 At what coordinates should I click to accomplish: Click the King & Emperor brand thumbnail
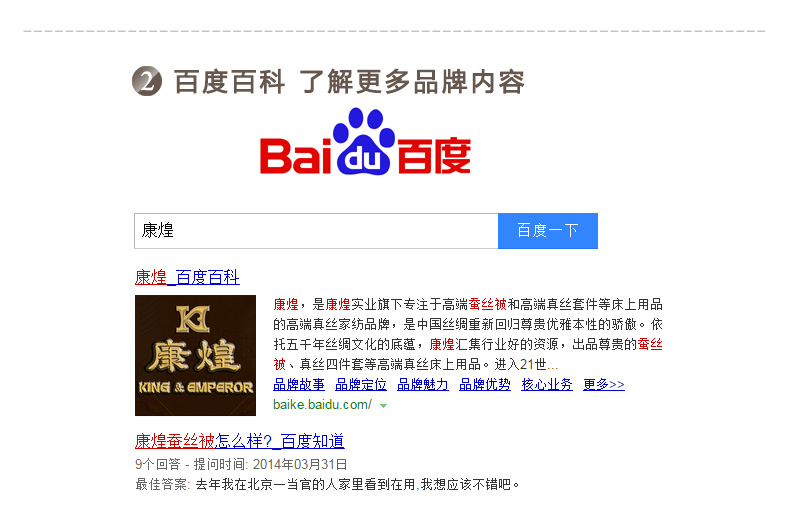click(195, 355)
